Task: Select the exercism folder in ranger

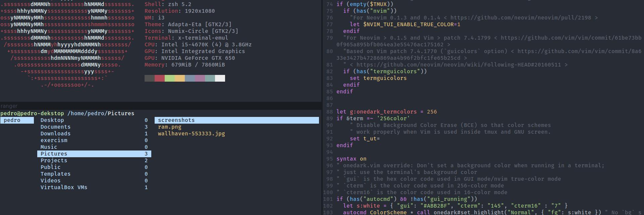Action: click(x=54, y=140)
